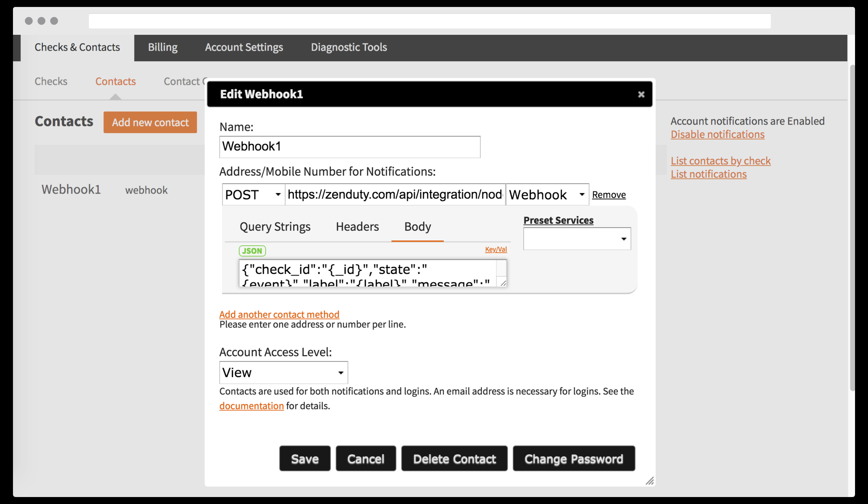Open the Account Access Level dropdown
This screenshot has width=868, height=504.
pos(283,372)
